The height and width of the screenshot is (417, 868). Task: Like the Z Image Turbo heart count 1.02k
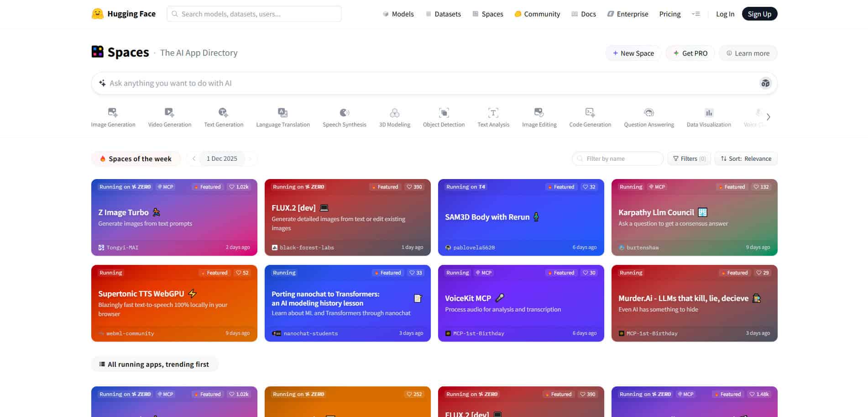[x=239, y=187]
